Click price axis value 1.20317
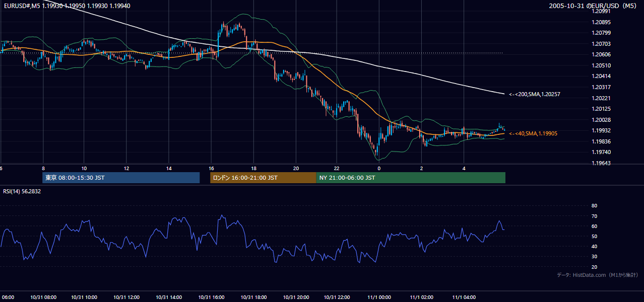 click(601, 87)
